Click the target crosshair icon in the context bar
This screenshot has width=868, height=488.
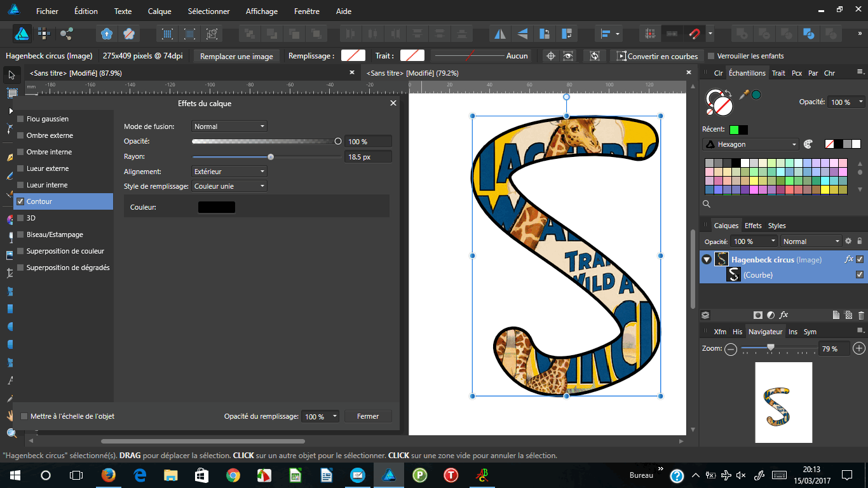point(551,56)
